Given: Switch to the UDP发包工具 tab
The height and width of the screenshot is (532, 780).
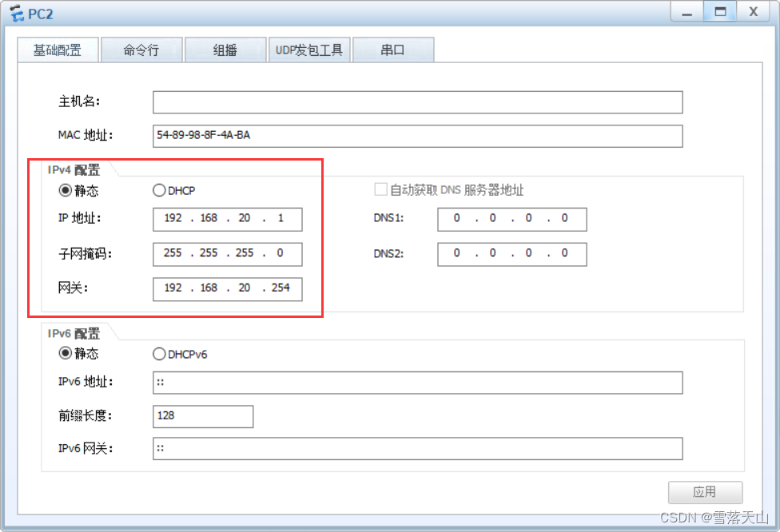Looking at the screenshot, I should (x=309, y=50).
